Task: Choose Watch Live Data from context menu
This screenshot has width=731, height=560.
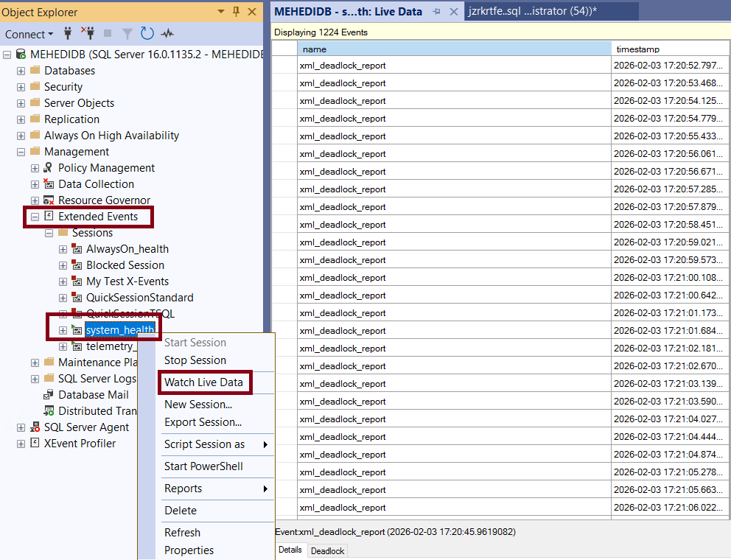Action: (203, 382)
